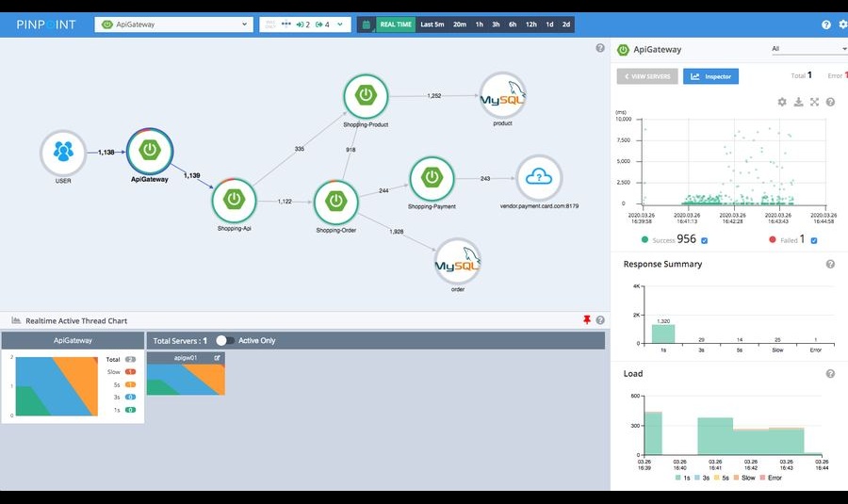
Task: Select the 20m time range
Action: 460,24
